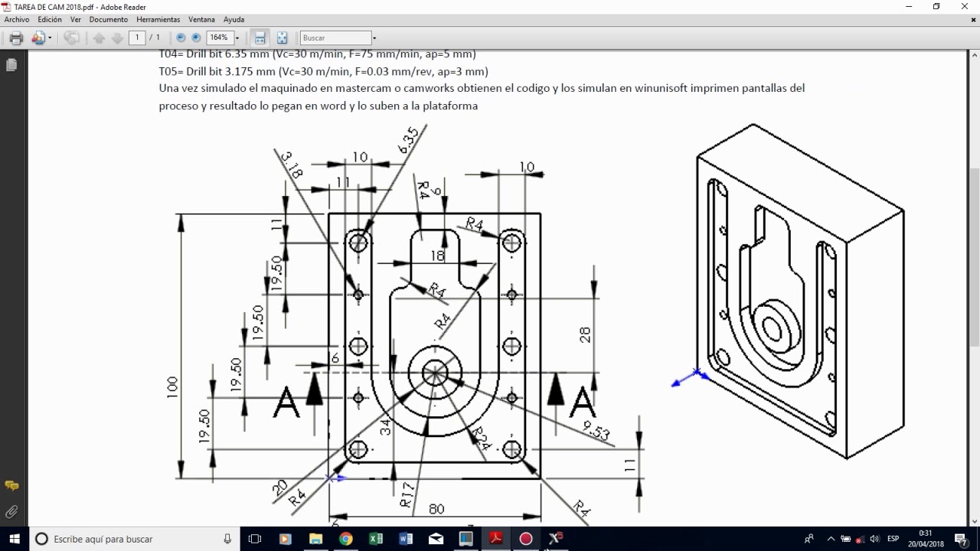980x551 pixels.
Task: Open the Documento menu
Action: pos(109,19)
